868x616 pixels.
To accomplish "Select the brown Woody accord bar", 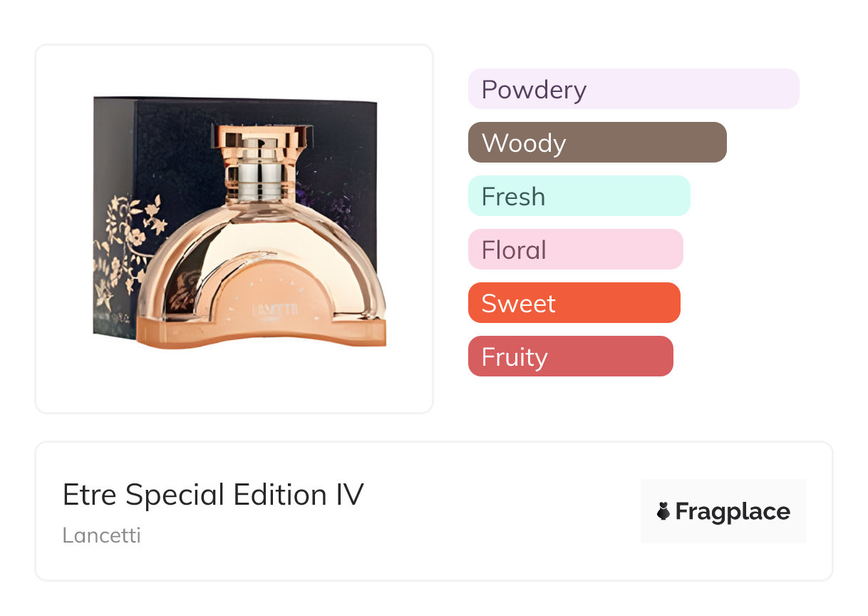I will [x=596, y=143].
